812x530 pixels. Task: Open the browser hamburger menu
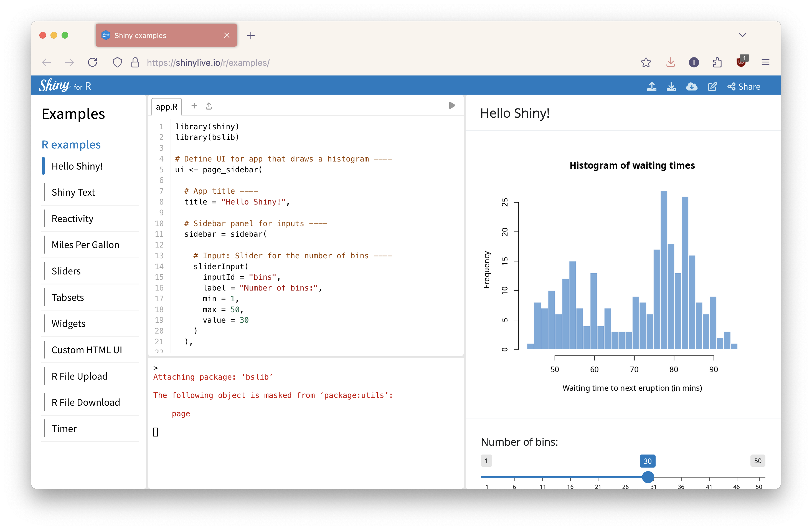point(765,62)
